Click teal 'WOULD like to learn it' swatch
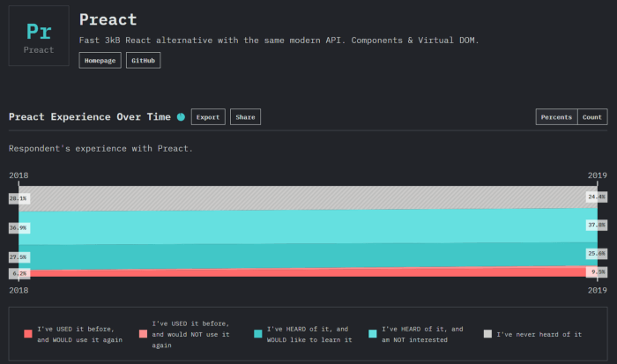 (x=258, y=334)
